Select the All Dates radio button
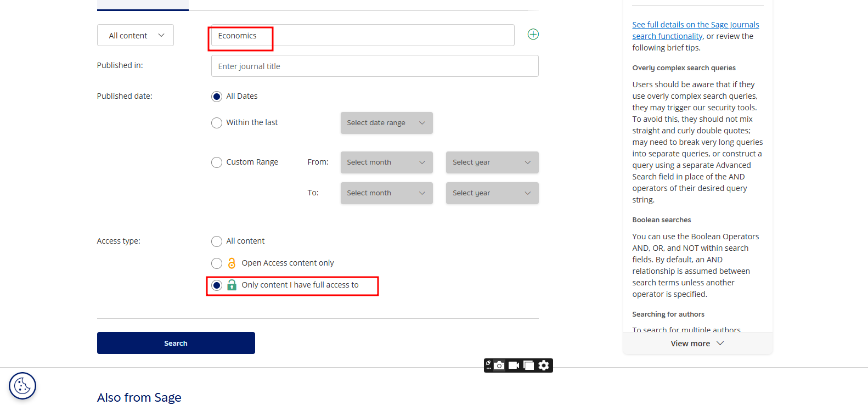 [217, 97]
